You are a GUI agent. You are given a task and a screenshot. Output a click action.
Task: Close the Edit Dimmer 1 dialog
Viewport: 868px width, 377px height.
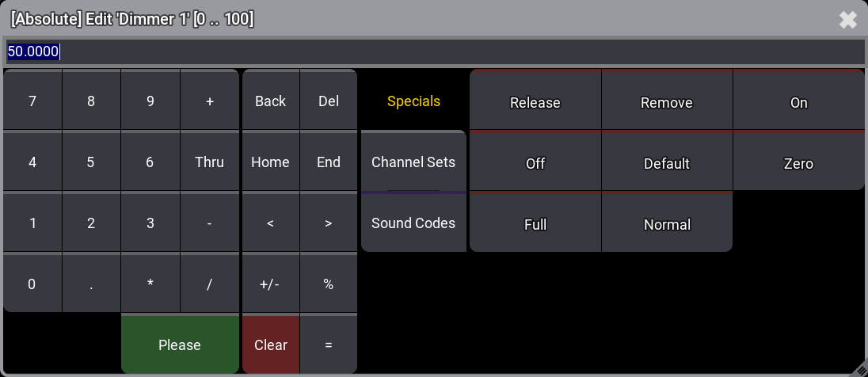pos(848,20)
